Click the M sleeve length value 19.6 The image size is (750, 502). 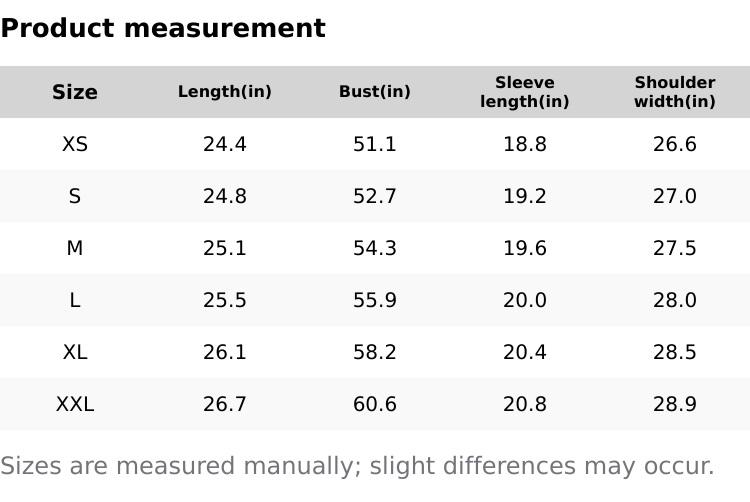coord(525,248)
